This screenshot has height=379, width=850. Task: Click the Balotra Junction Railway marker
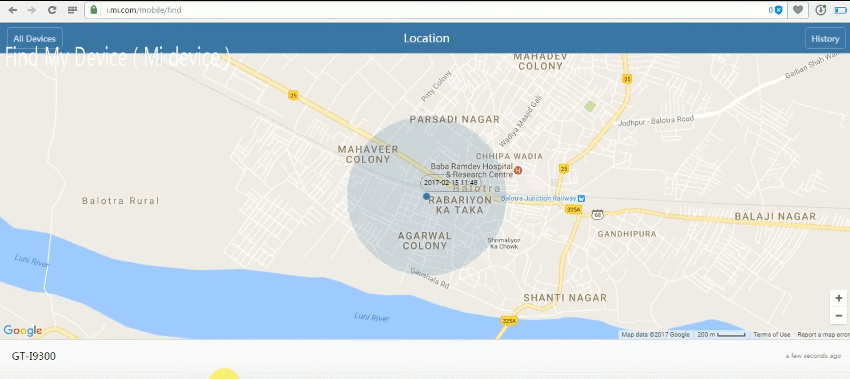pos(581,198)
